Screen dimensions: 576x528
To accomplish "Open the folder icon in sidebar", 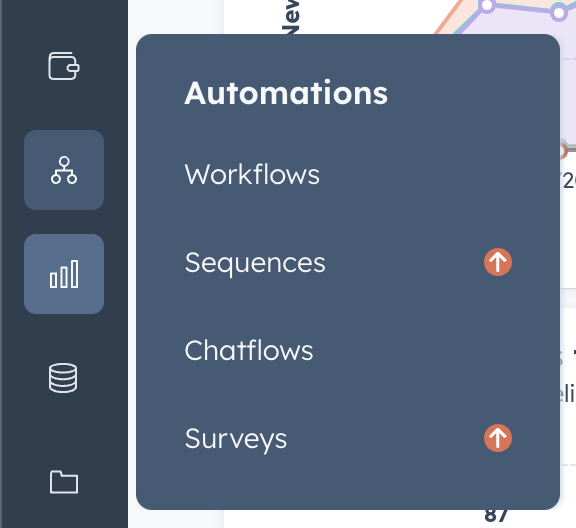I will (64, 482).
